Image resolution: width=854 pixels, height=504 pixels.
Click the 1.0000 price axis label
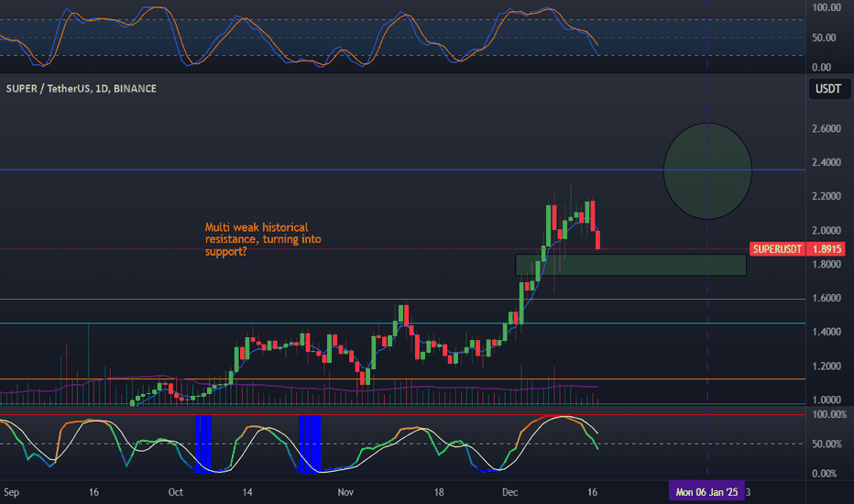(827, 400)
